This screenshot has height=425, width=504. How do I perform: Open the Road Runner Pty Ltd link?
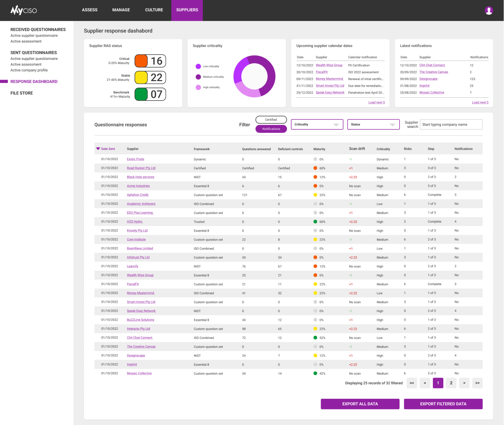click(x=141, y=168)
